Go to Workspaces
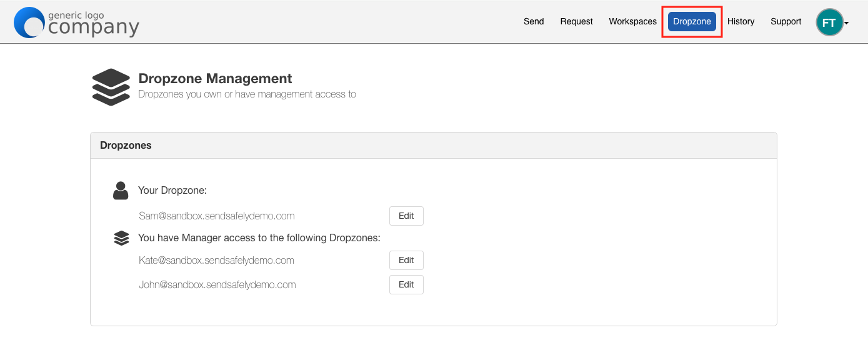868x360 pixels. (632, 21)
